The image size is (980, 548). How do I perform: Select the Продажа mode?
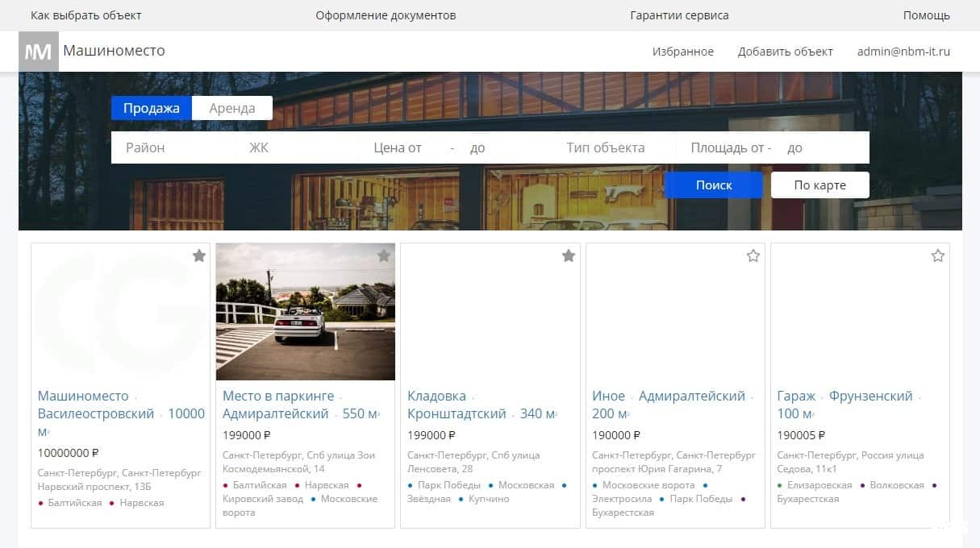click(x=151, y=107)
